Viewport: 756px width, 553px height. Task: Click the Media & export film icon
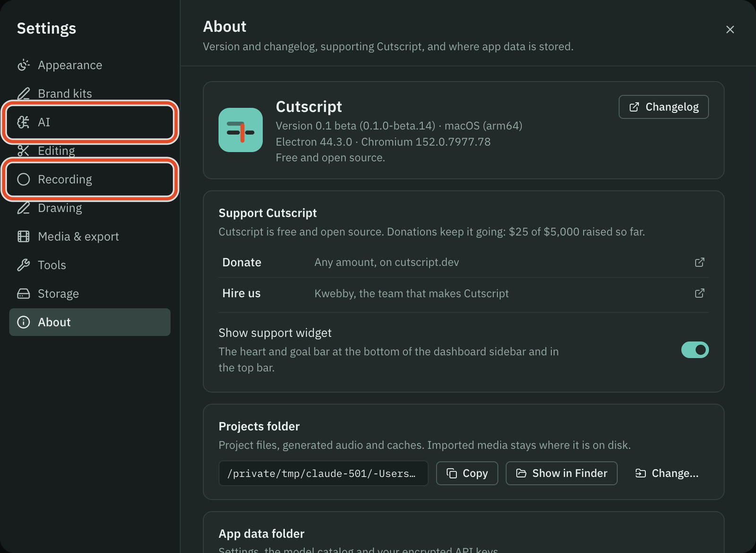(x=23, y=237)
